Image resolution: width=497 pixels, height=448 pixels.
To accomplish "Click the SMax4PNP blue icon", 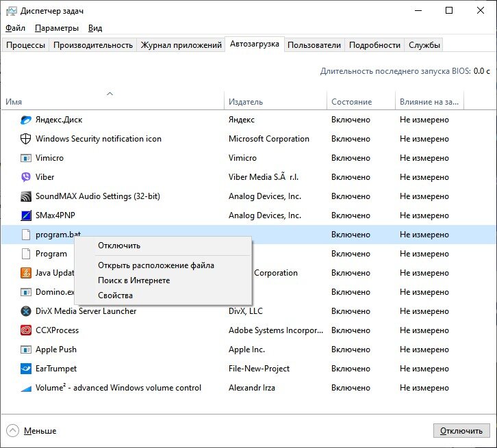I will point(26,215).
